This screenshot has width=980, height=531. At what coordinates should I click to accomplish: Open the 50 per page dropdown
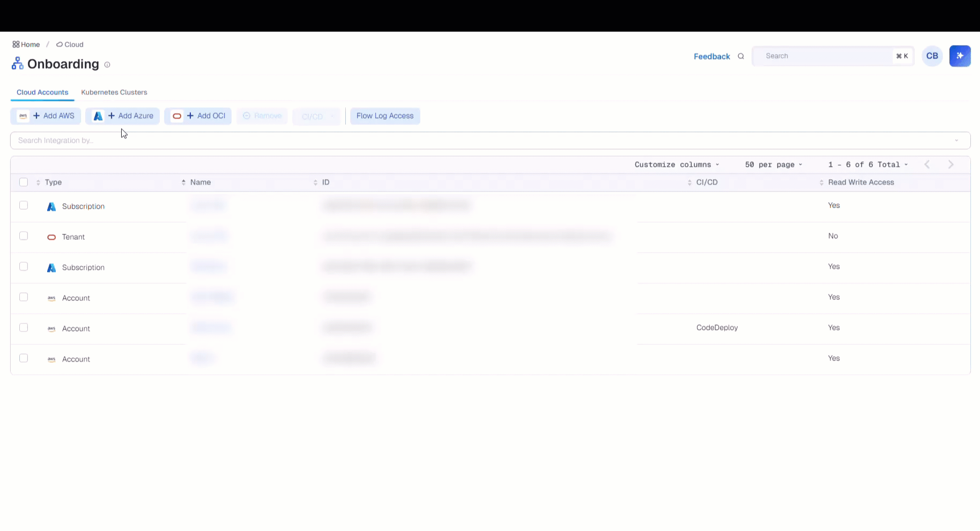pyautogui.click(x=774, y=165)
